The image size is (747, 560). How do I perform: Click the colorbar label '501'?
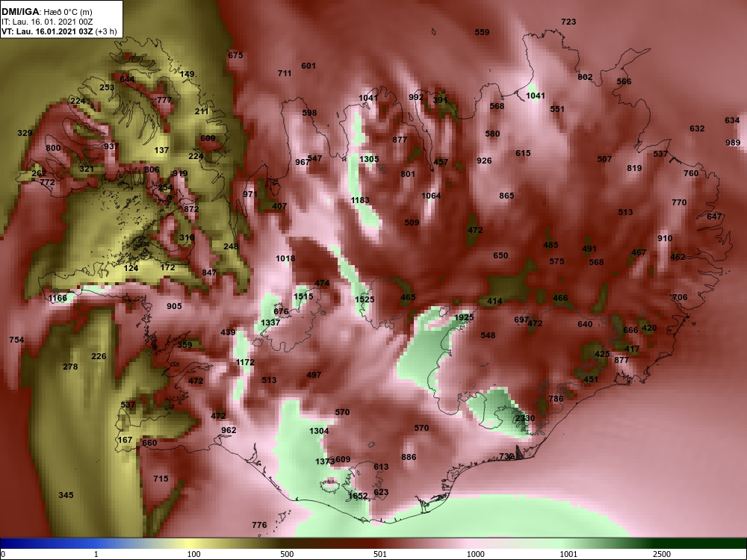pyautogui.click(x=380, y=554)
